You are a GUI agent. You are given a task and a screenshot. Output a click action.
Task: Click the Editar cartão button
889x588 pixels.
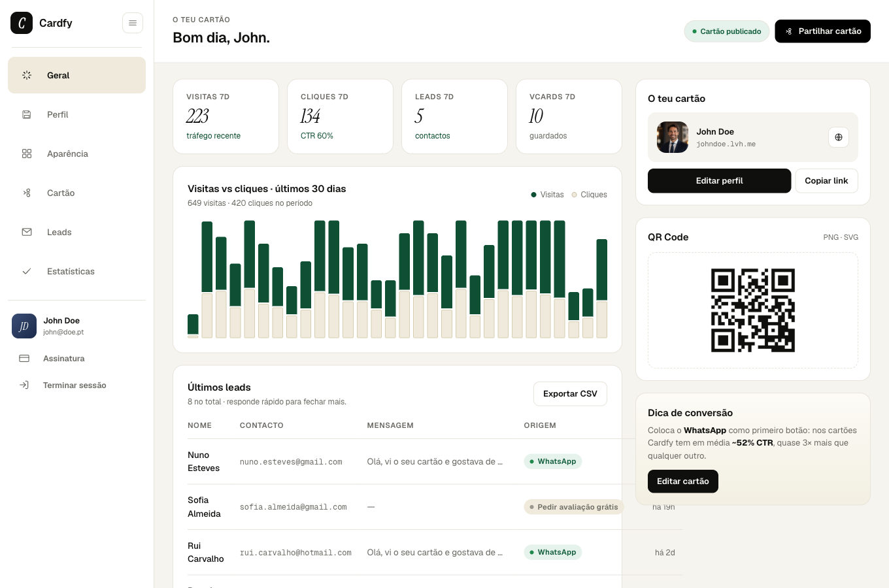pyautogui.click(x=682, y=482)
